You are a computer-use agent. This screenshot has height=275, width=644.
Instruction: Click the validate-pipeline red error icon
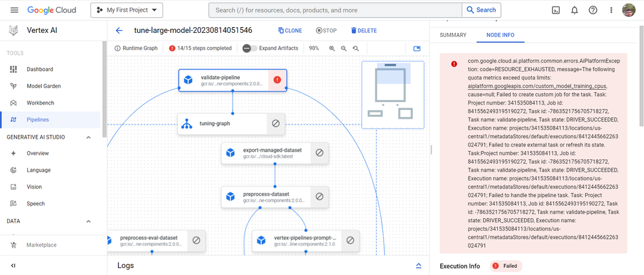(x=277, y=80)
